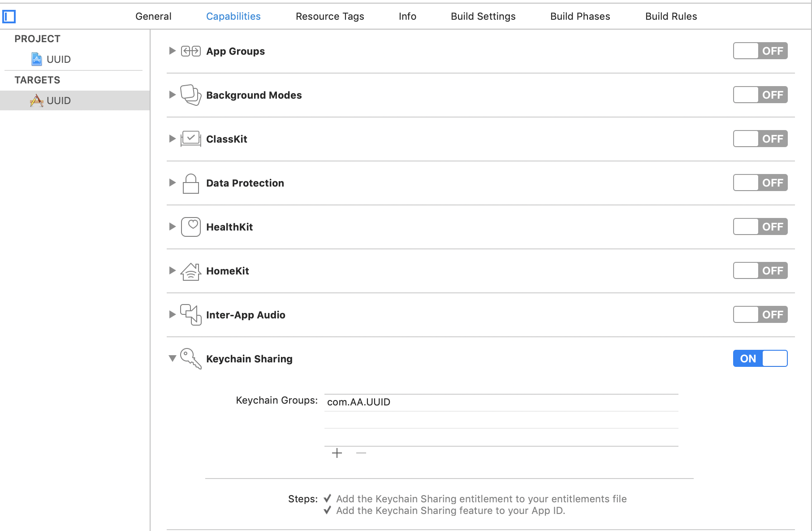Screen dimensions: 812x531
Task: Expand the Inter-App Audio section
Action: point(172,314)
